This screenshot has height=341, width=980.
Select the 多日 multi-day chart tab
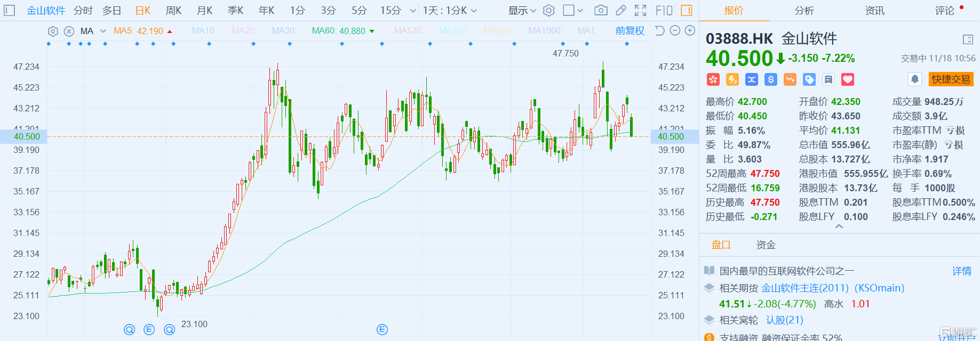pyautogui.click(x=112, y=11)
